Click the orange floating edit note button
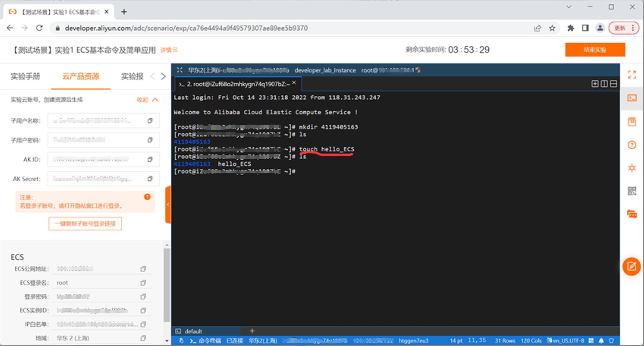644x346 pixels. click(631, 267)
